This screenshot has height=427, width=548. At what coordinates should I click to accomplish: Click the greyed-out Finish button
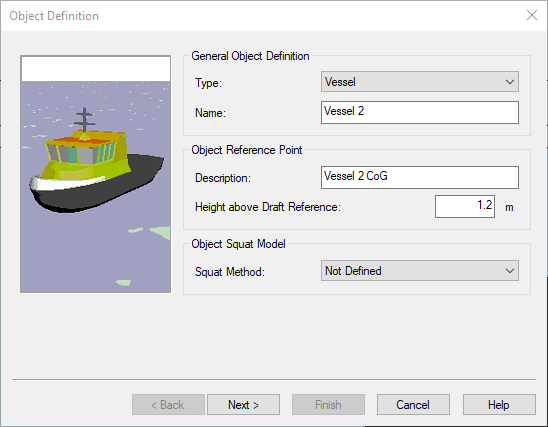(328, 405)
